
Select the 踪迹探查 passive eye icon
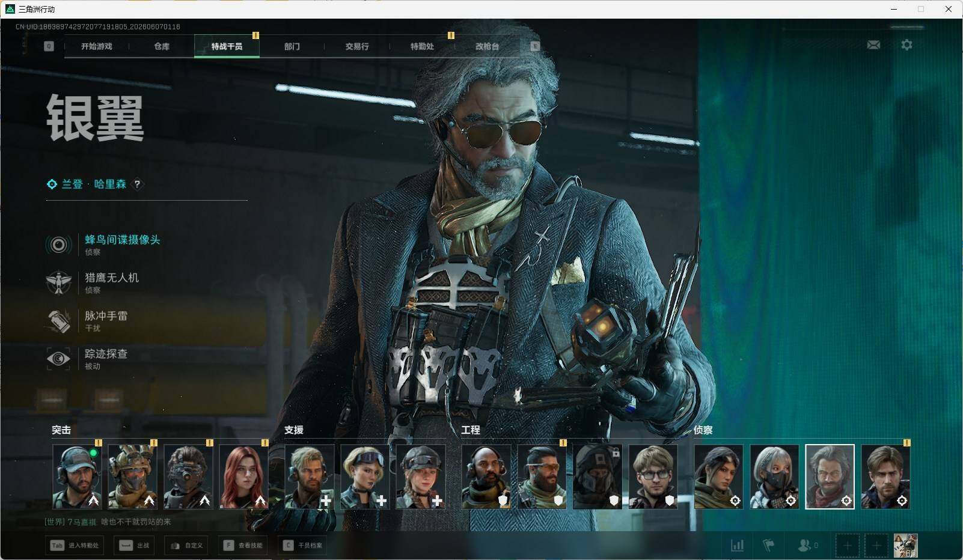pyautogui.click(x=58, y=359)
